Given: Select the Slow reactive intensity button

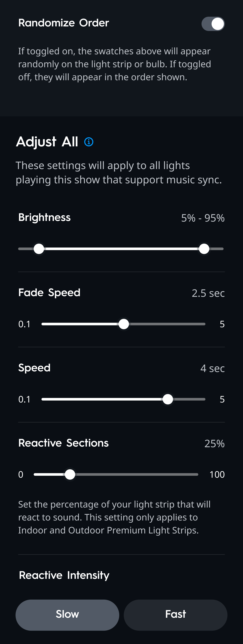Looking at the screenshot, I should click(x=67, y=614).
